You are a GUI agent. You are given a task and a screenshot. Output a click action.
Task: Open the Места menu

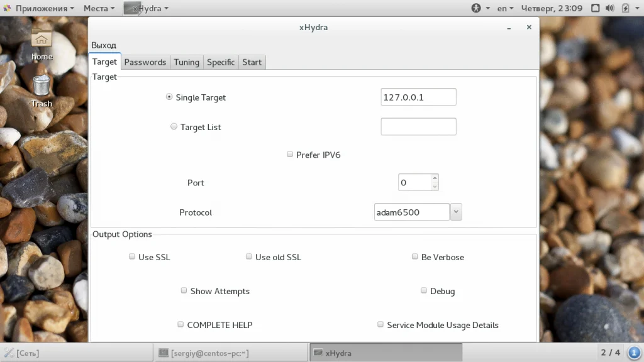[x=99, y=8]
